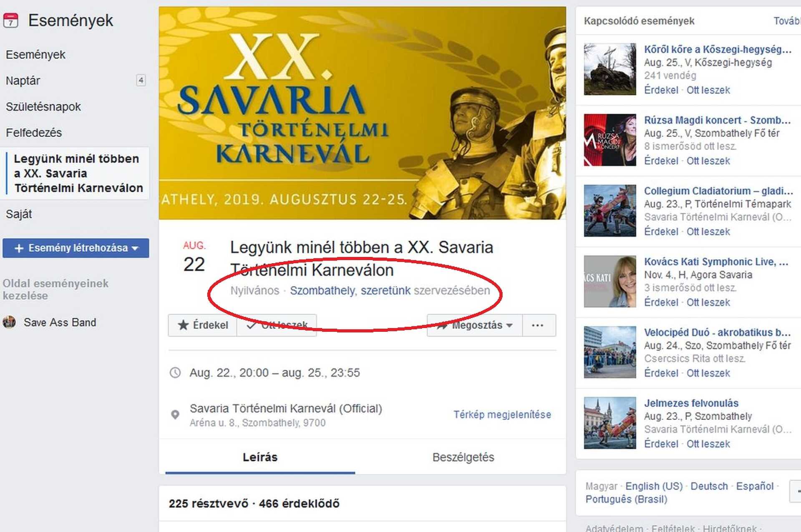Open Születésnapok in the sidebar
Viewport: 801px width, 532px height.
[43, 107]
